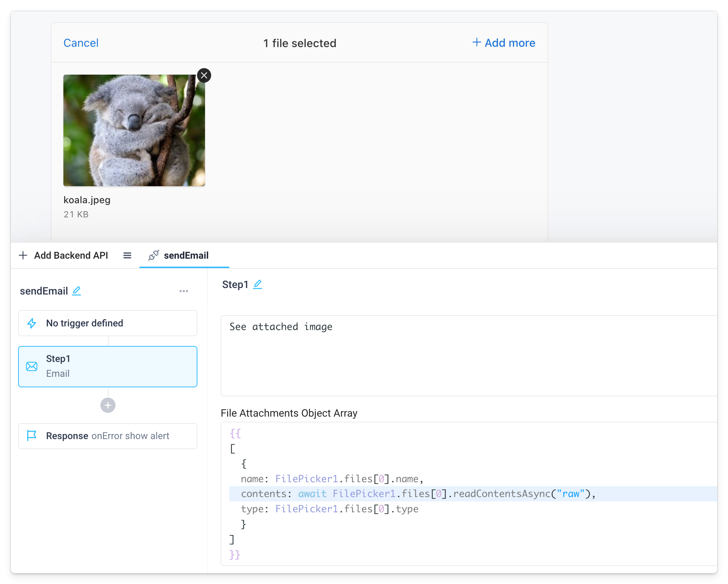The width and height of the screenshot is (728, 584).
Task: Click Add more to attach another file
Action: click(x=504, y=43)
